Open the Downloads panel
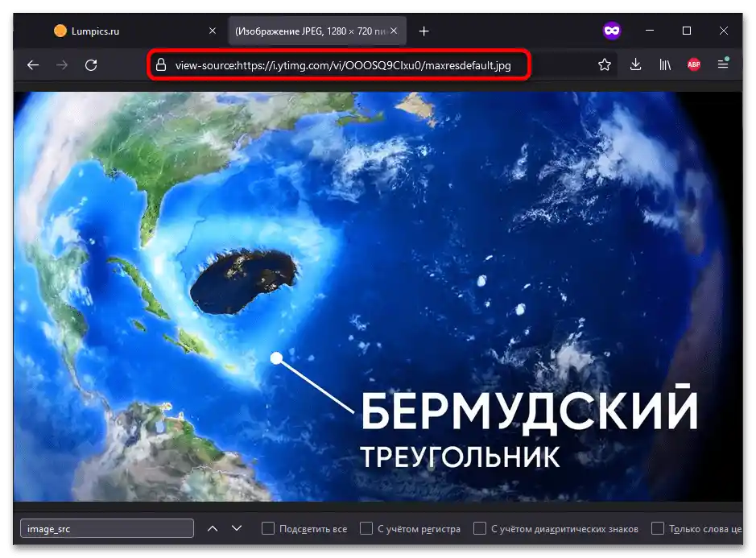The height and width of the screenshot is (558, 756). coord(635,64)
